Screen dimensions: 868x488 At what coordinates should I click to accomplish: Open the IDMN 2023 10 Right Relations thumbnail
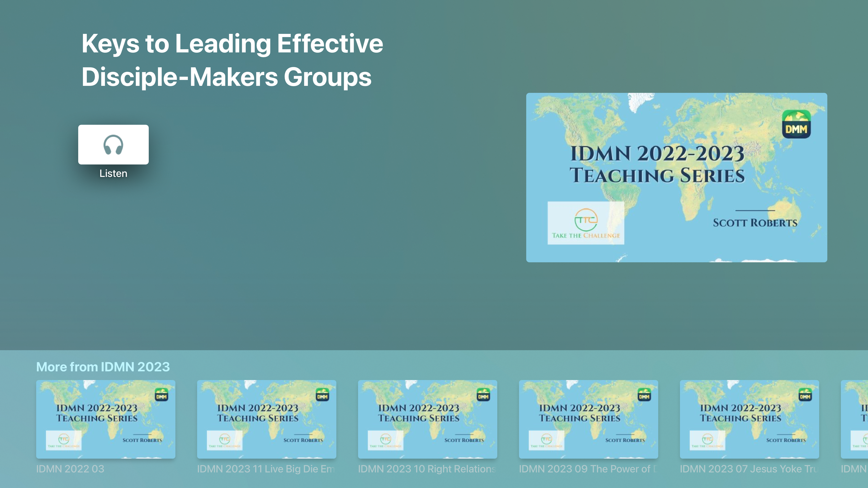tap(428, 419)
